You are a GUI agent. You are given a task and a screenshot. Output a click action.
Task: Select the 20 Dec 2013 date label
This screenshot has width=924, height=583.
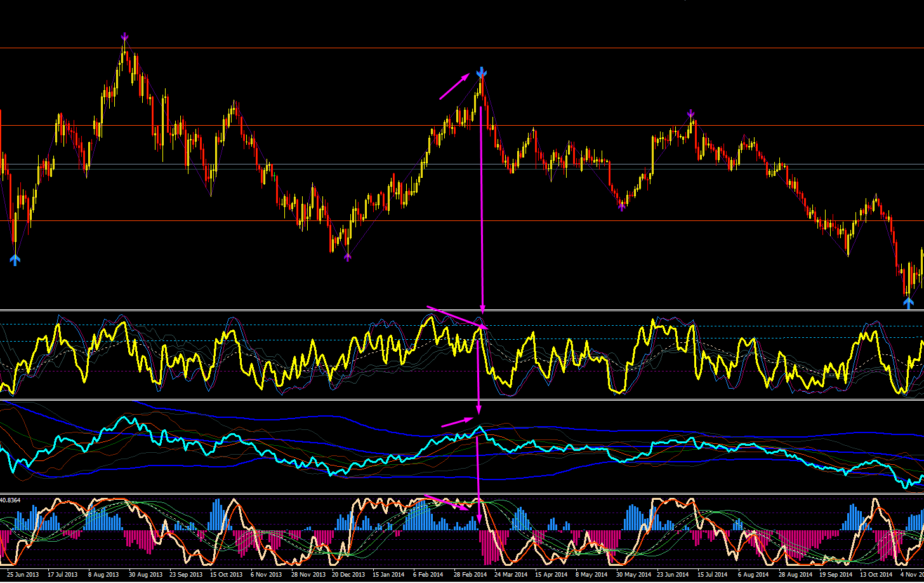click(x=348, y=575)
